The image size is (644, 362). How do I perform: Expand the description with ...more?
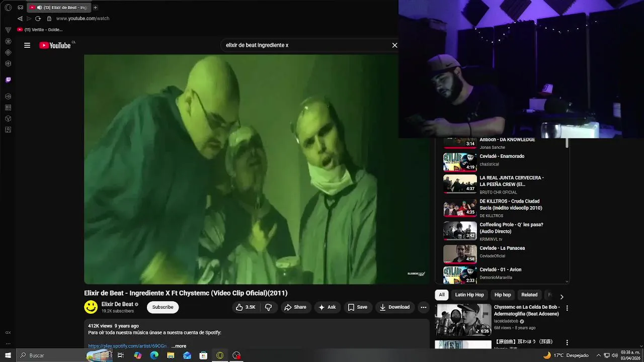pyautogui.click(x=179, y=346)
